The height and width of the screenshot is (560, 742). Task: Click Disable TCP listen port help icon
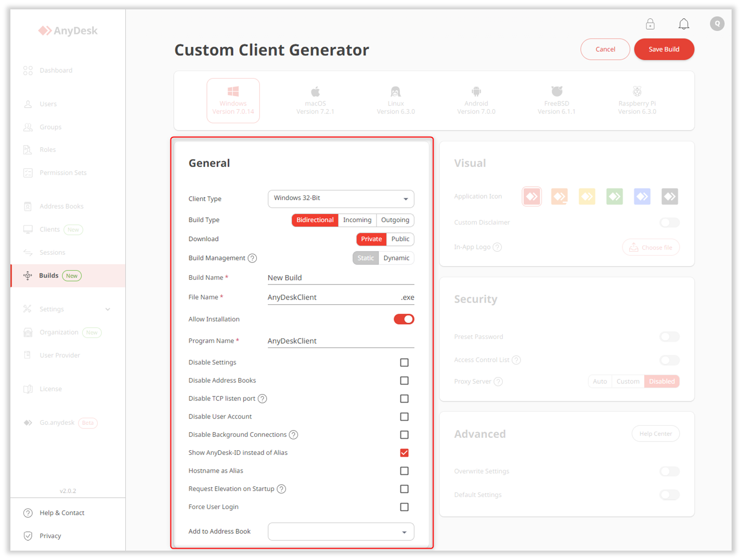pyautogui.click(x=263, y=399)
